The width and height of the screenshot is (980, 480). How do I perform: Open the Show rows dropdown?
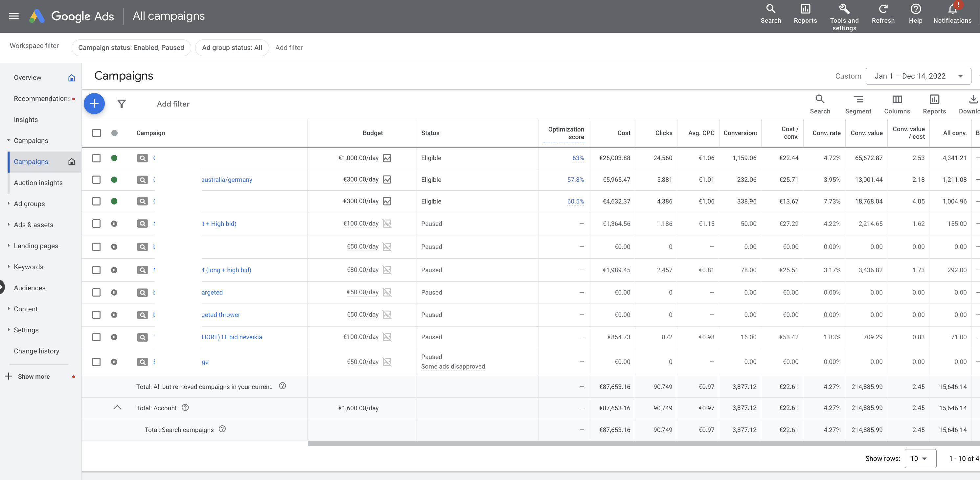tap(920, 458)
